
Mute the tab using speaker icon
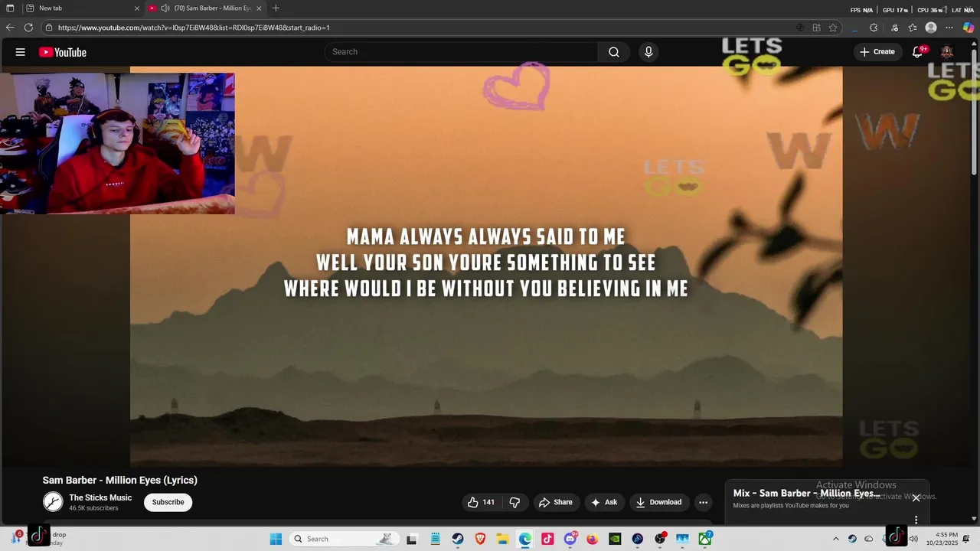tap(165, 8)
